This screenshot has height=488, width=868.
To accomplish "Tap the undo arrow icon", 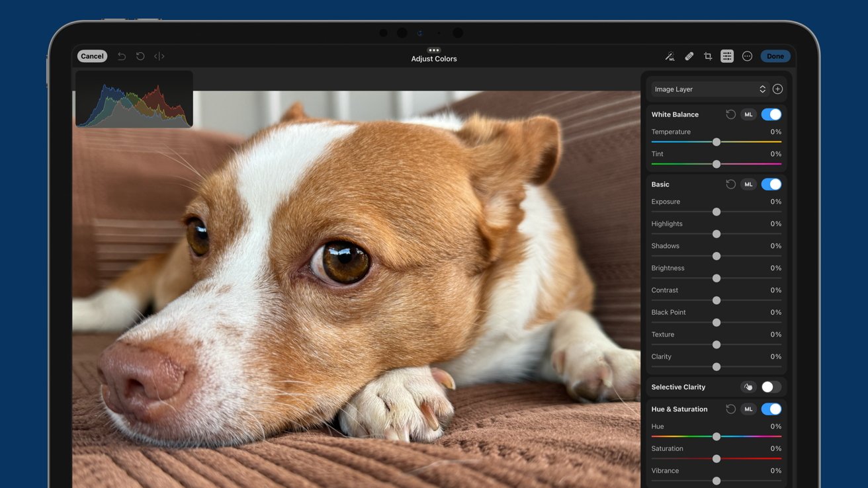I will (x=122, y=56).
